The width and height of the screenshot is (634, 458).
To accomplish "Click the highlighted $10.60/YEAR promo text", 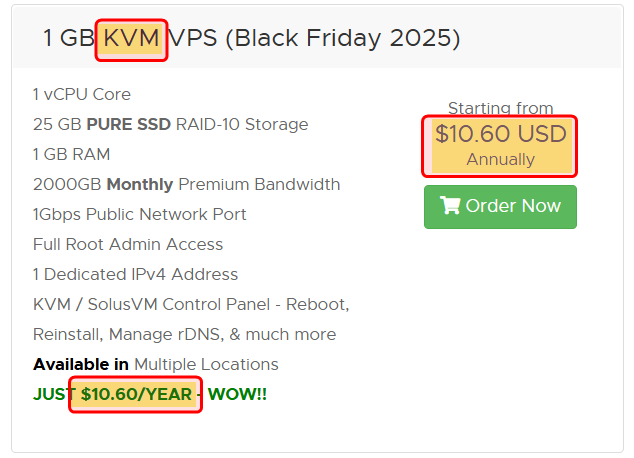I will [136, 394].
